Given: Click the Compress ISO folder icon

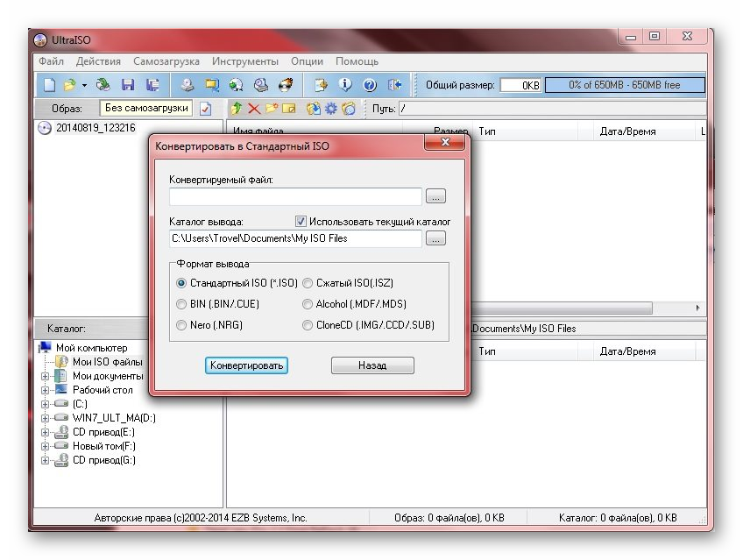Looking at the screenshot, I should pos(212,85).
